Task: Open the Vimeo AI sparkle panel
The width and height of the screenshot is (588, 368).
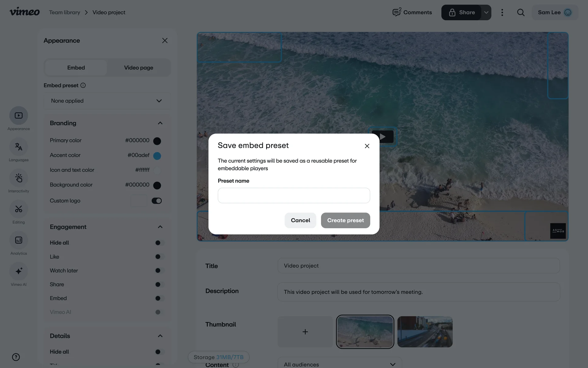Action: click(x=19, y=271)
